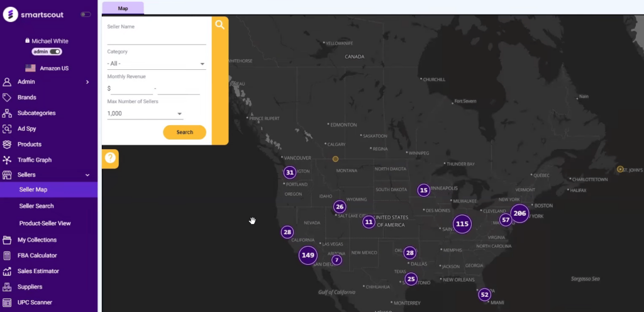Image resolution: width=644 pixels, height=312 pixels.
Task: Go to the Traffic Graph section
Action: (35, 160)
